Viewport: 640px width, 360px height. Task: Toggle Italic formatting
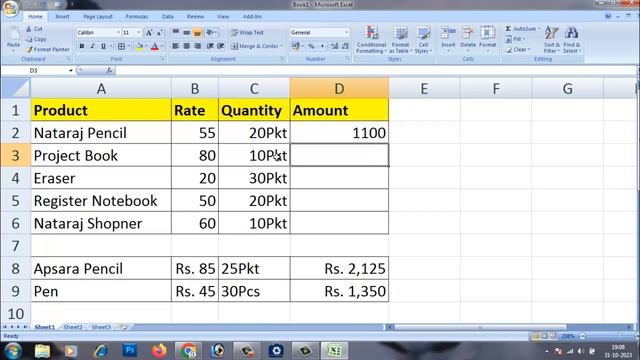pyautogui.click(x=93, y=47)
